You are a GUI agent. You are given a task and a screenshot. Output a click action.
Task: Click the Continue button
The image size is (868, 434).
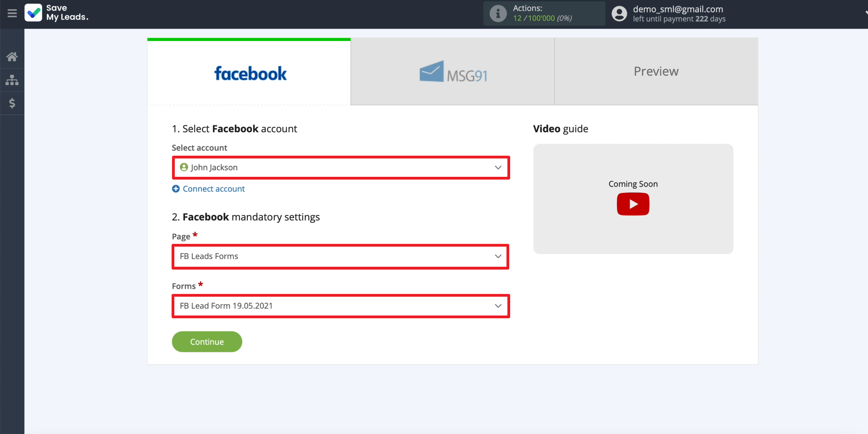click(207, 342)
